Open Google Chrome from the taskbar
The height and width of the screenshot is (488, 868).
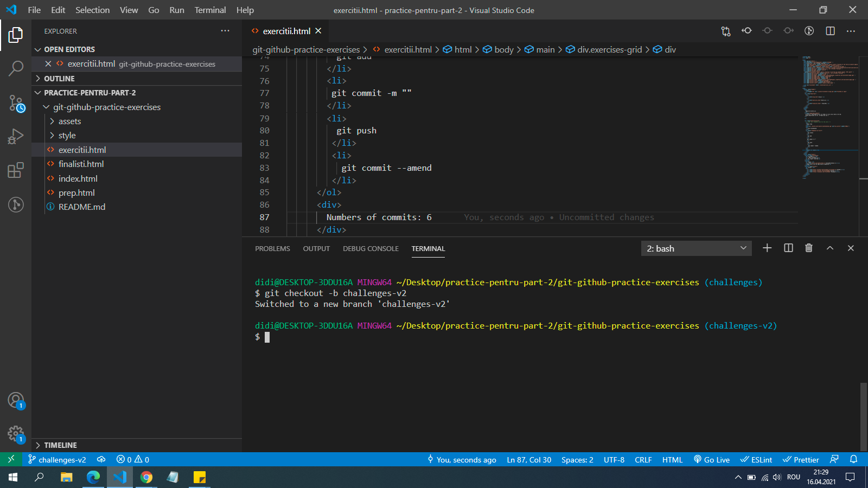click(146, 477)
